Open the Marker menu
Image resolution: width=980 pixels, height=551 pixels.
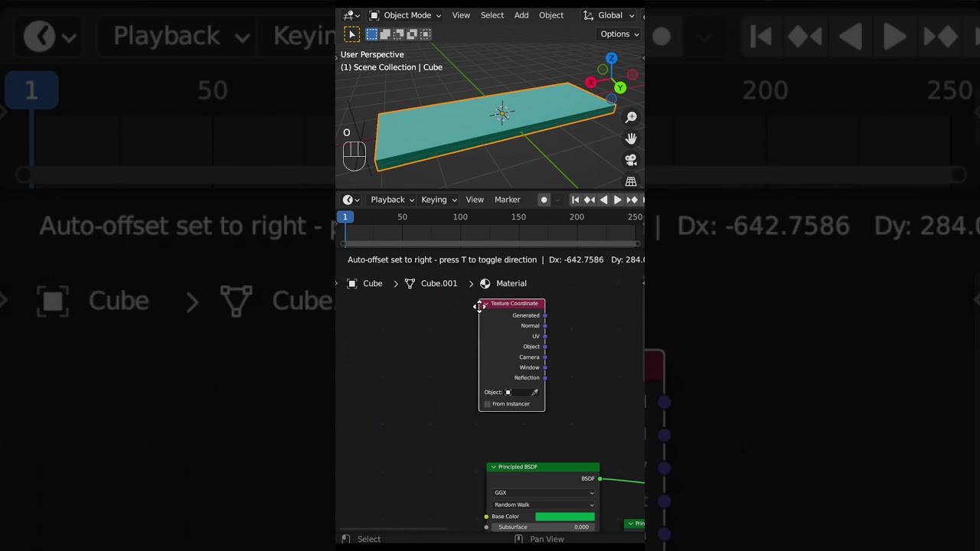(508, 200)
